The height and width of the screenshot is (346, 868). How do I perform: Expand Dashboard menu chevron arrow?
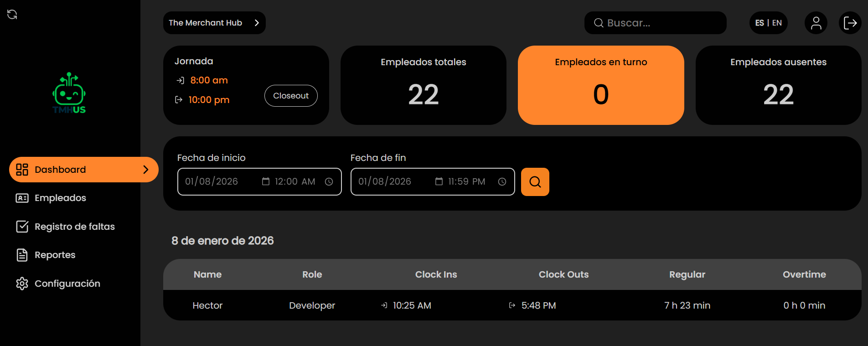(146, 170)
